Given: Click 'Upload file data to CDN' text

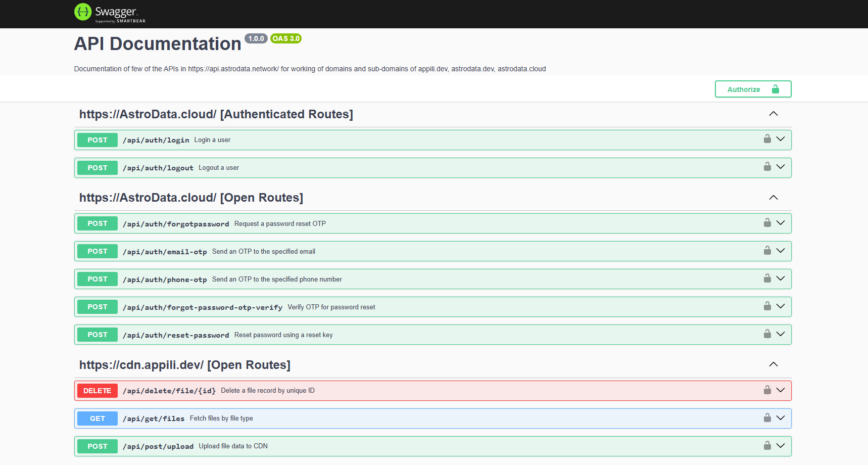Looking at the screenshot, I should (233, 446).
